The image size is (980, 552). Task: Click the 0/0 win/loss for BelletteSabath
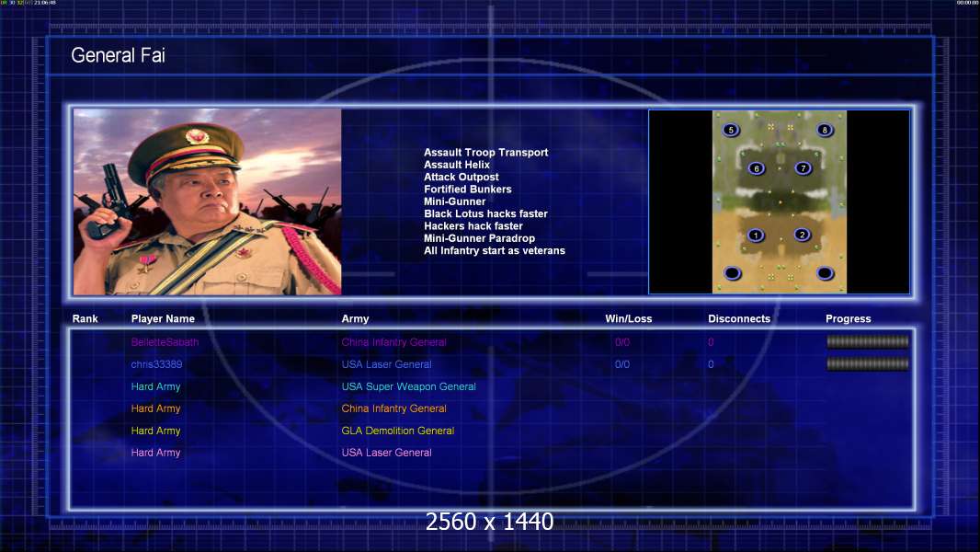[622, 342]
